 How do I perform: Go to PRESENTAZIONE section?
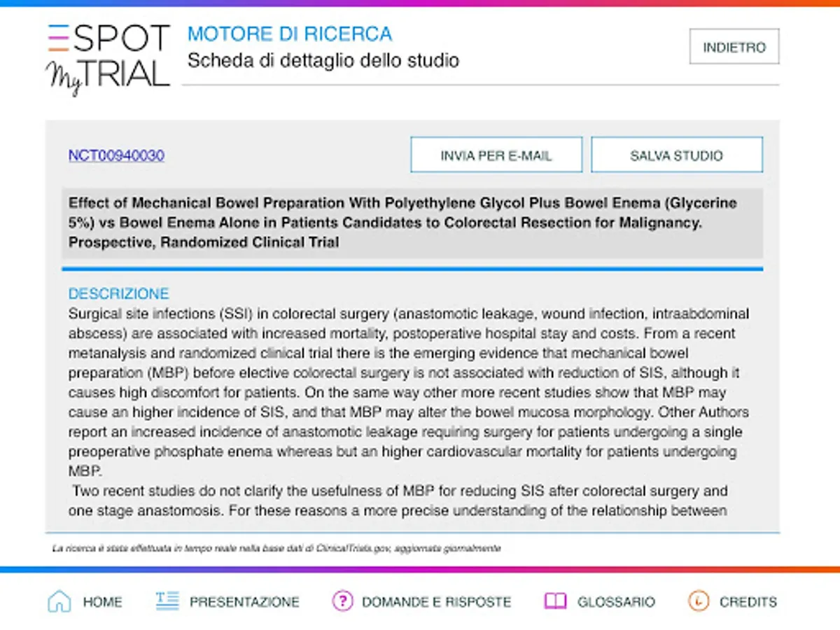(x=244, y=602)
